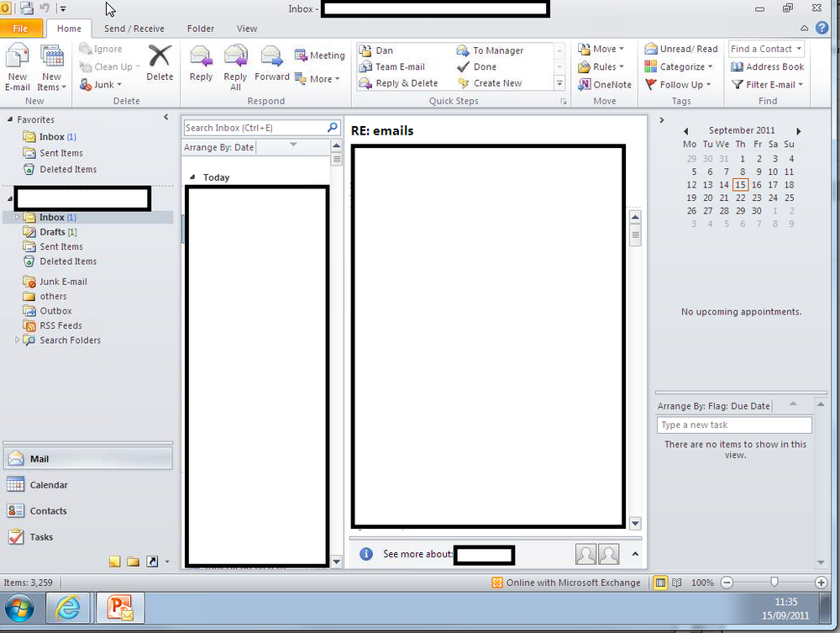This screenshot has width=840, height=633.
Task: Click the Ignore conversation button
Action: click(101, 49)
